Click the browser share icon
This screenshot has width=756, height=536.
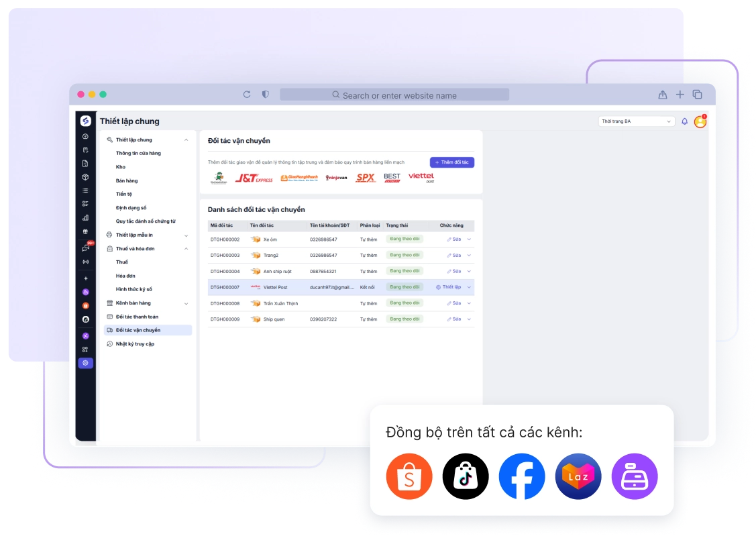coord(663,95)
